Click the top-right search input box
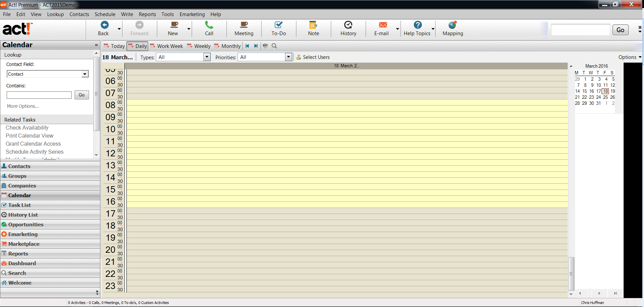Viewport: 644px width, 307px height. tap(580, 30)
